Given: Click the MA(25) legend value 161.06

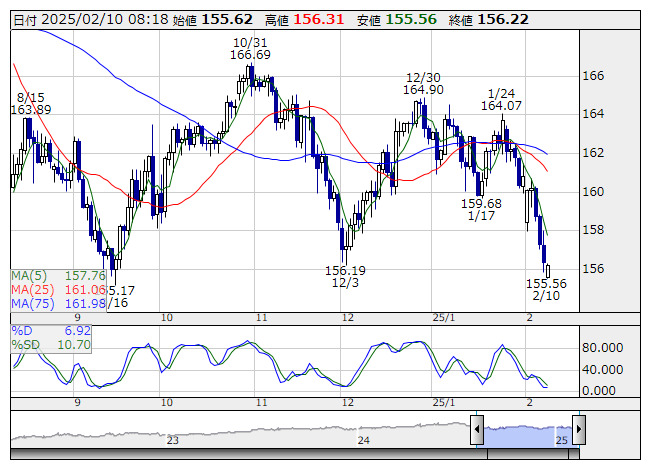Looking at the screenshot, I should coord(85,289).
